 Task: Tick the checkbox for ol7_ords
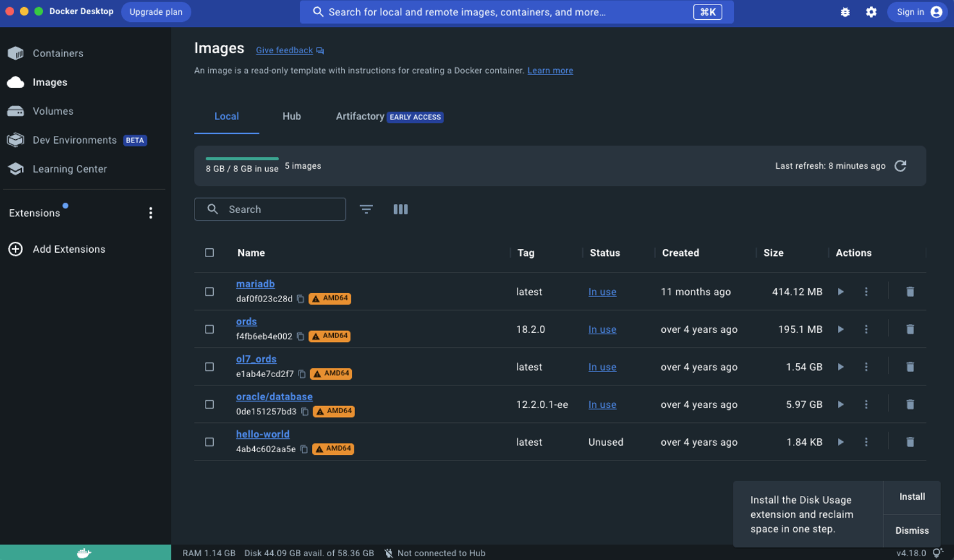point(209,367)
